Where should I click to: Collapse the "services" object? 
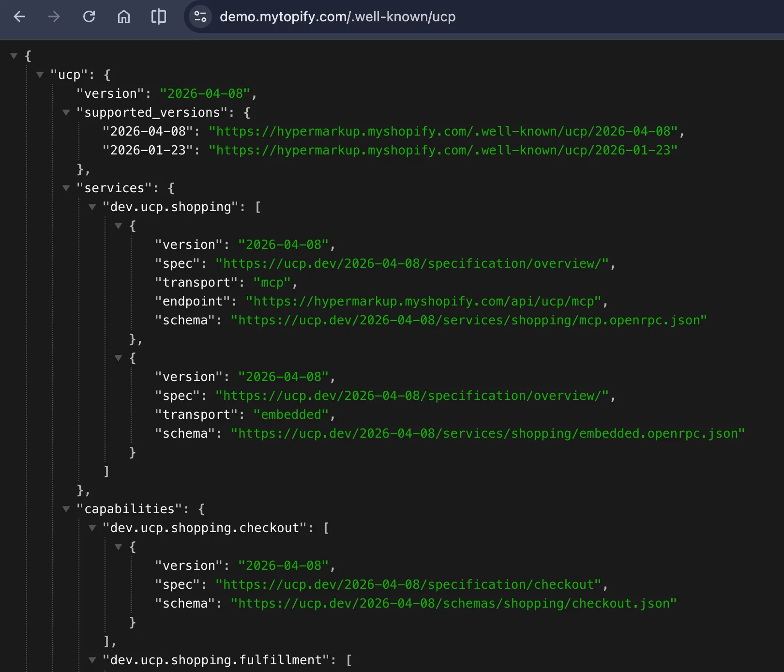66,188
